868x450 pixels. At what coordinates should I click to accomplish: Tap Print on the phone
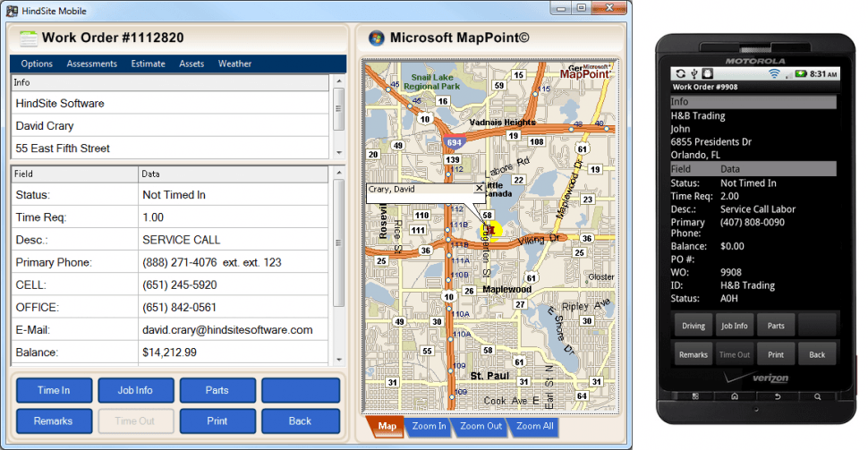coord(776,355)
